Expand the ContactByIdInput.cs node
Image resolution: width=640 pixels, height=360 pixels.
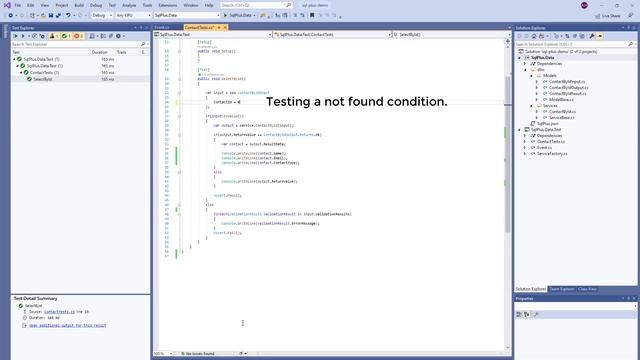pyautogui.click(x=537, y=82)
